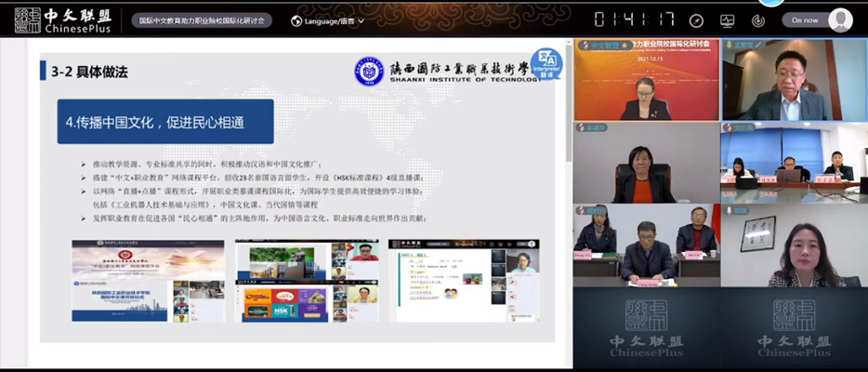Click the screen display icon in the top bar

tap(727, 20)
